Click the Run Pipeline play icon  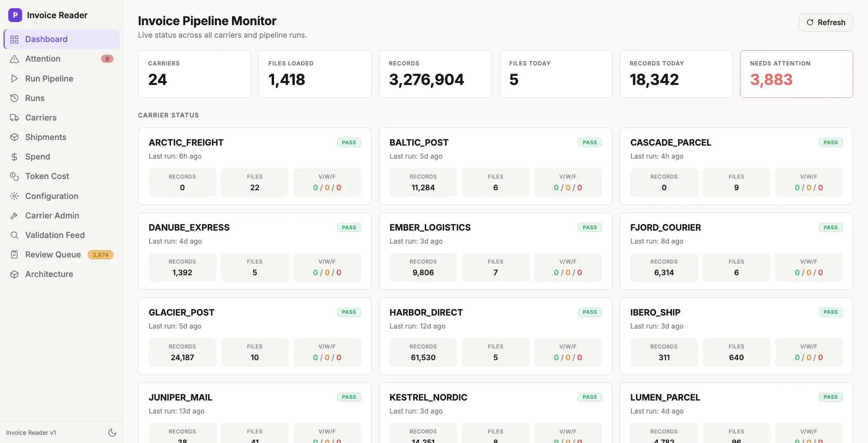pos(14,78)
